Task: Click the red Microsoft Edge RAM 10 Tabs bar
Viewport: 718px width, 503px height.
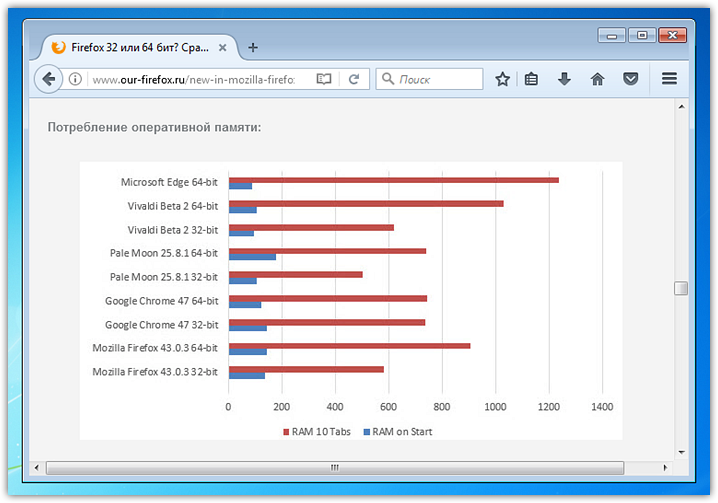Action: coord(394,180)
